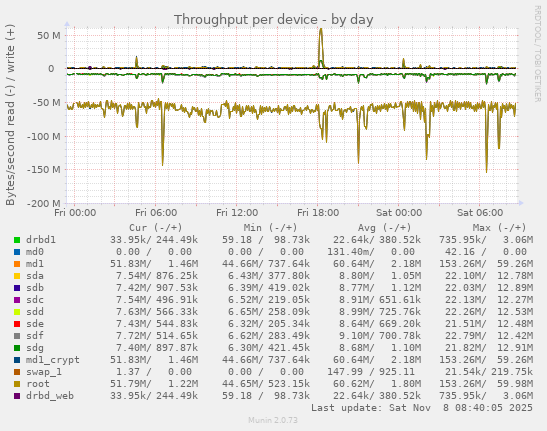Select the drbd_web legend label

coord(50,396)
